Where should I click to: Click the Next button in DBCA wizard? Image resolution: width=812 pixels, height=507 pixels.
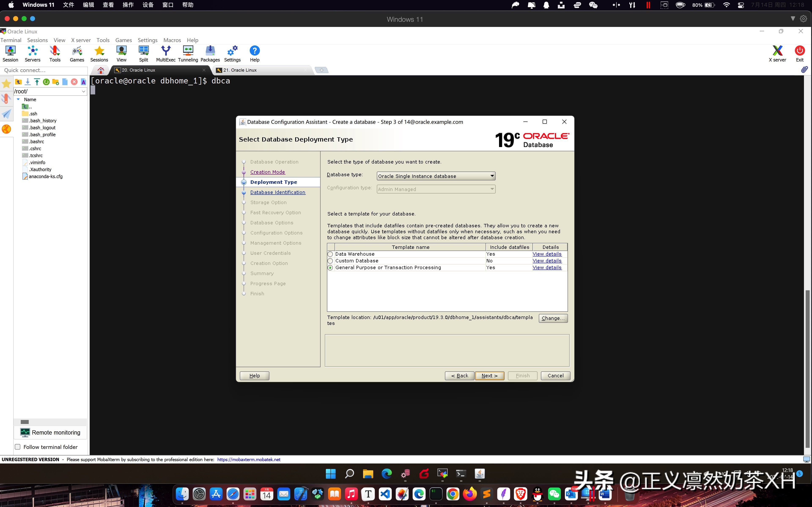pyautogui.click(x=490, y=376)
